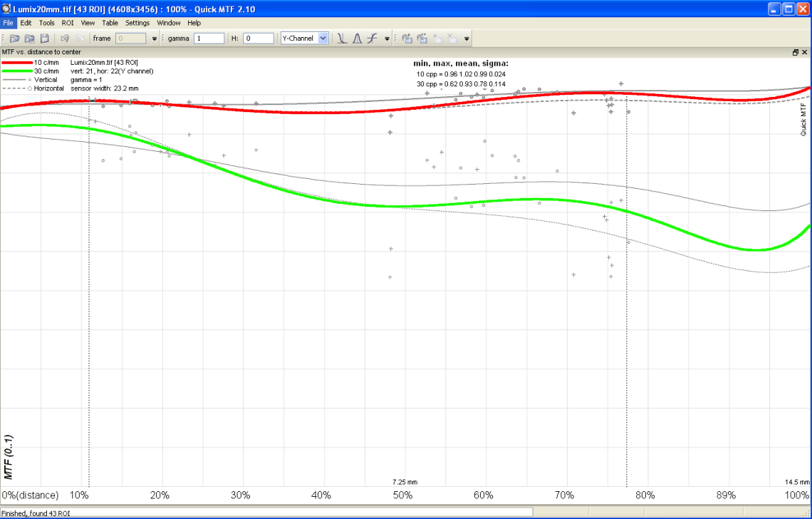Click the first ROI tool icon
The width and height of the screenshot is (812, 519).
tap(407, 38)
